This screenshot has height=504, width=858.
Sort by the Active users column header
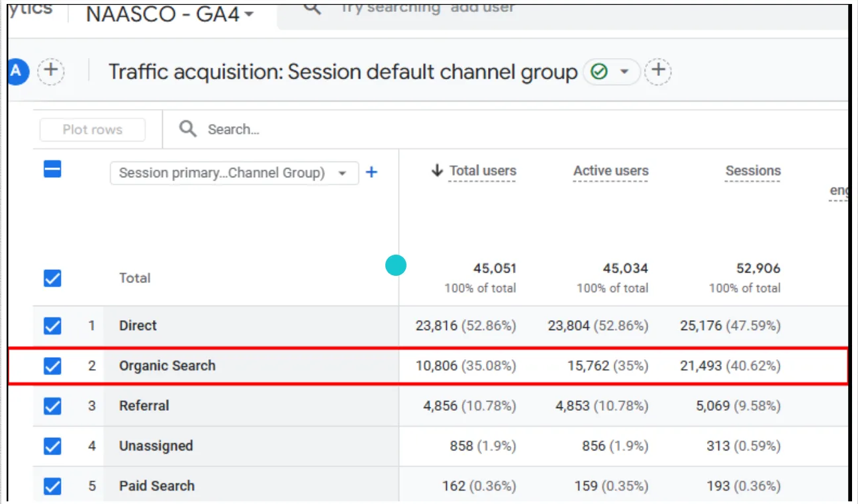(x=610, y=170)
